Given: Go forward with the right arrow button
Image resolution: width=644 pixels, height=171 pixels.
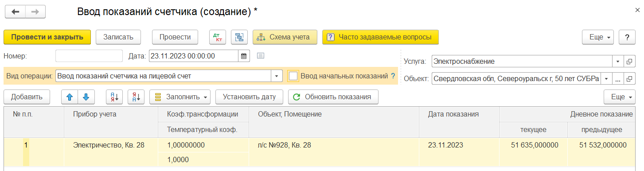Looking at the screenshot, I should [35, 12].
